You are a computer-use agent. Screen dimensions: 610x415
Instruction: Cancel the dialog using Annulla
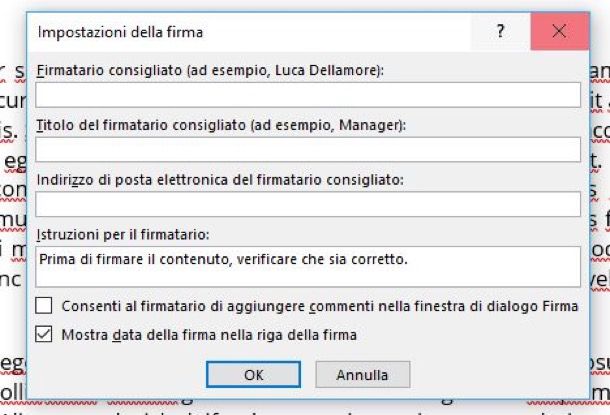363,375
